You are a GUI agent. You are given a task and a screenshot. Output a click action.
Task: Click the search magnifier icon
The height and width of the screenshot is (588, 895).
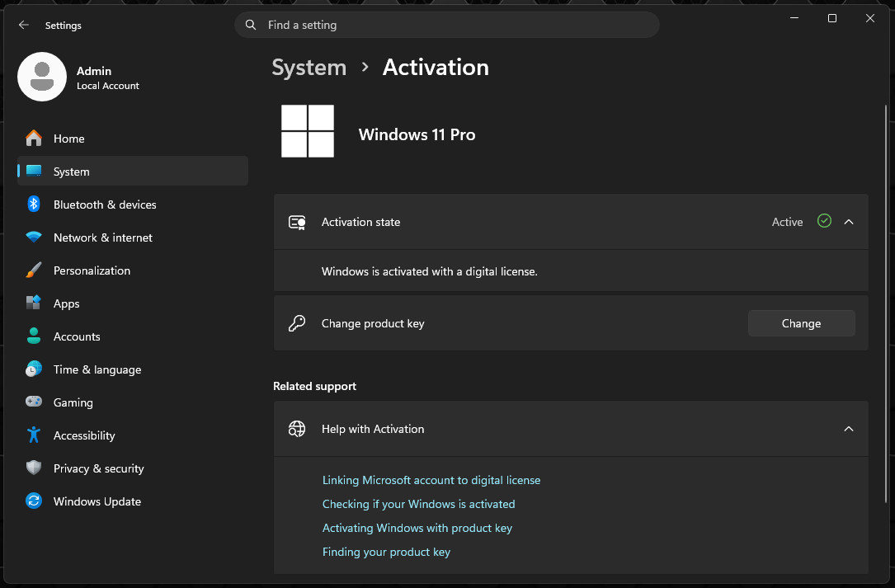point(251,25)
